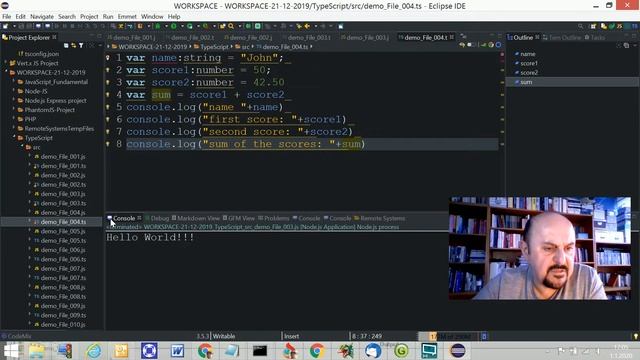
Task: Open the Problems tab
Action: coord(273,218)
